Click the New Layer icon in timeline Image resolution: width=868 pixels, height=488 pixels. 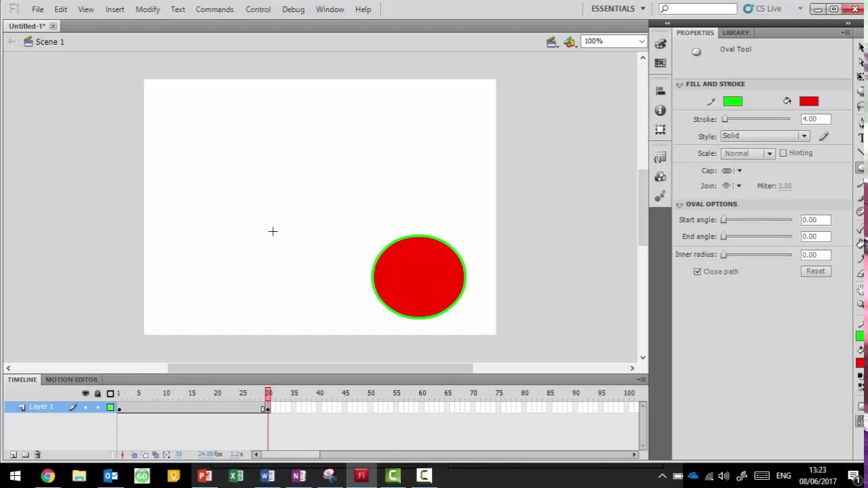tap(13, 455)
